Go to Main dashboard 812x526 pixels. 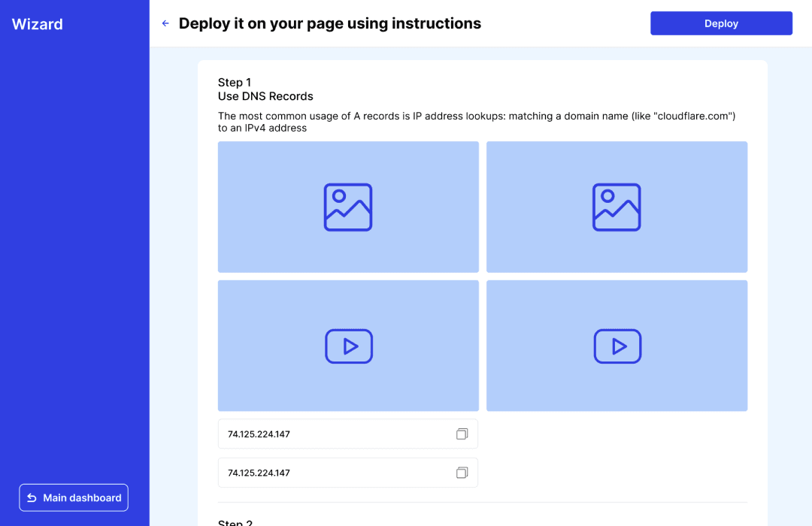tap(74, 497)
